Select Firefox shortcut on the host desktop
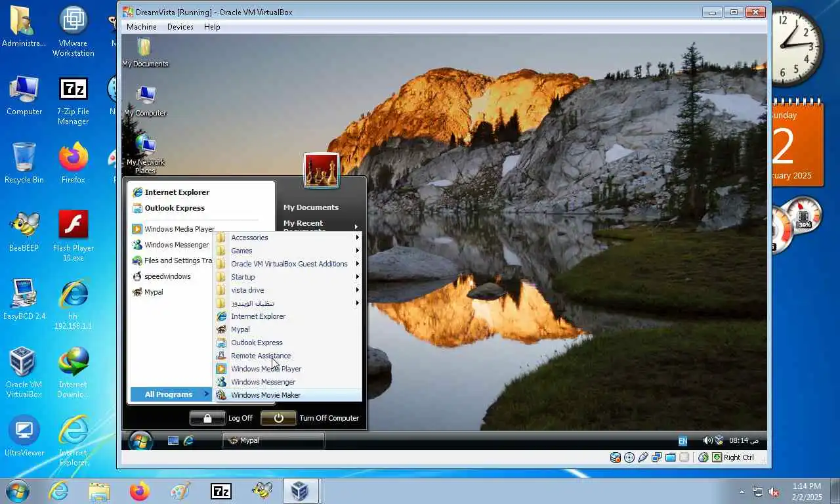840x504 pixels. pos(73,163)
